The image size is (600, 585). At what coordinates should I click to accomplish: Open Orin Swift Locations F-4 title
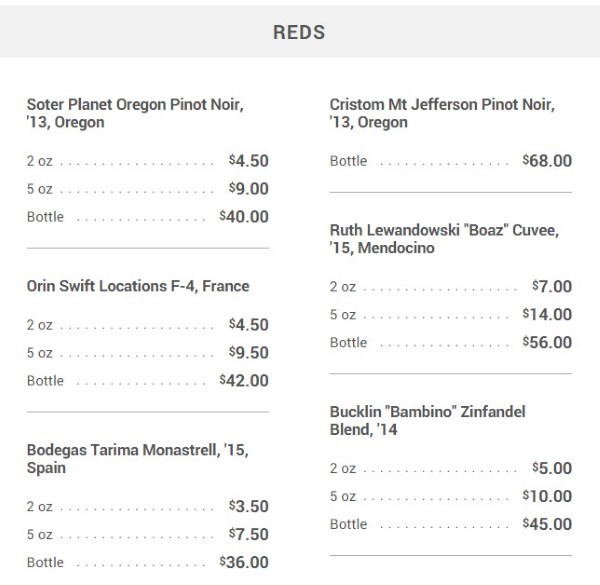pos(138,286)
